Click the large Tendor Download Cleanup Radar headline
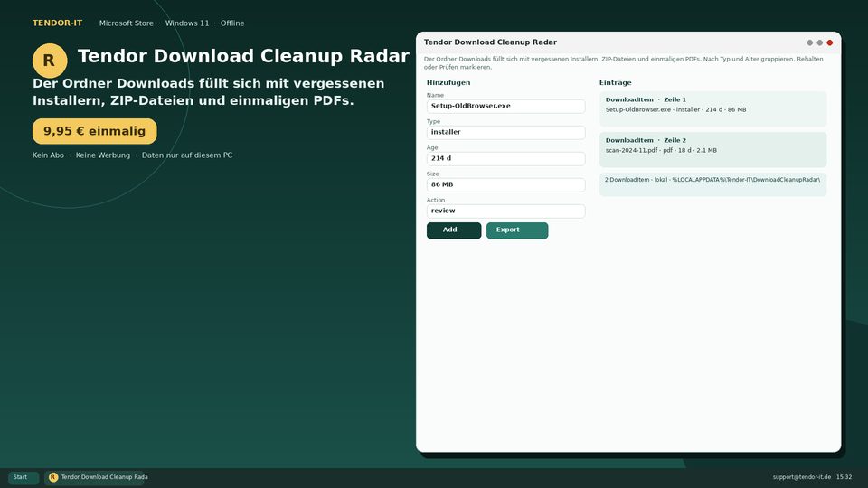The width and height of the screenshot is (868, 488). 243,56
